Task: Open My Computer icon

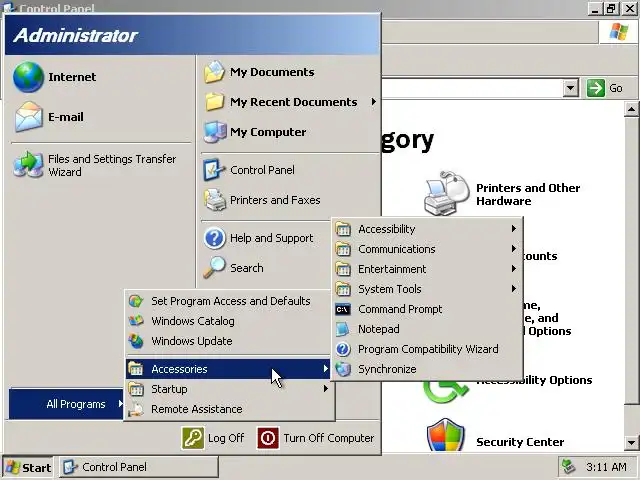Action: pos(215,132)
